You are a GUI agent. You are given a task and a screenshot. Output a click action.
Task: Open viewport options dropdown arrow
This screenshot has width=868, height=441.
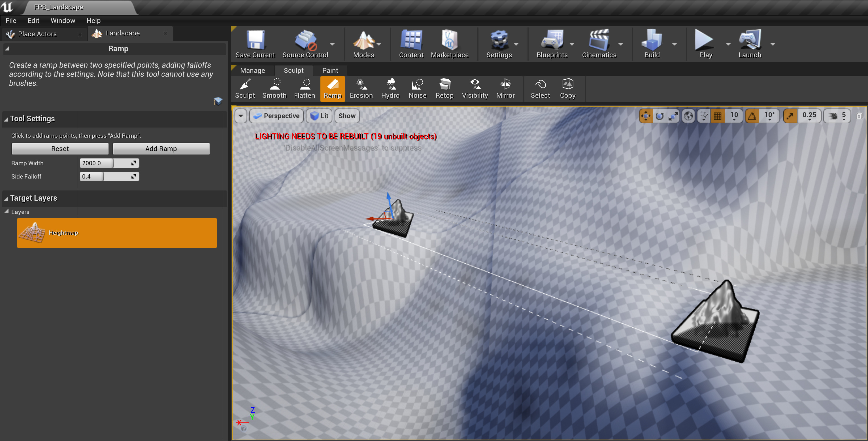coord(241,116)
